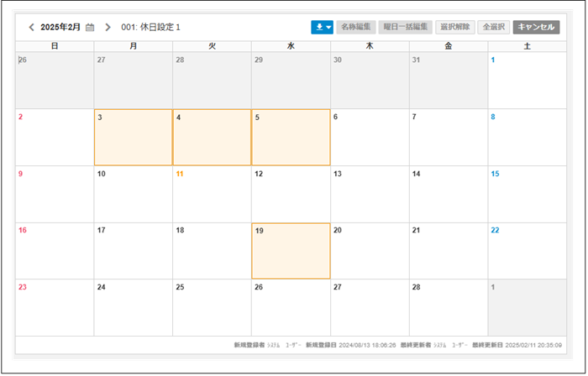Select Sunday February 23 cell
This screenshot has height=376, width=588.
55,307
